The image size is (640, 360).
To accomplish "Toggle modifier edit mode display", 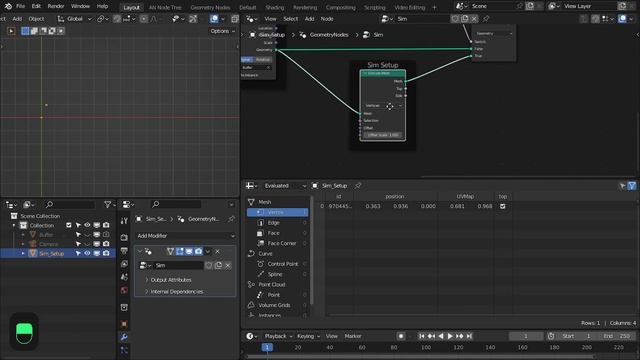I will pyautogui.click(x=180, y=251).
